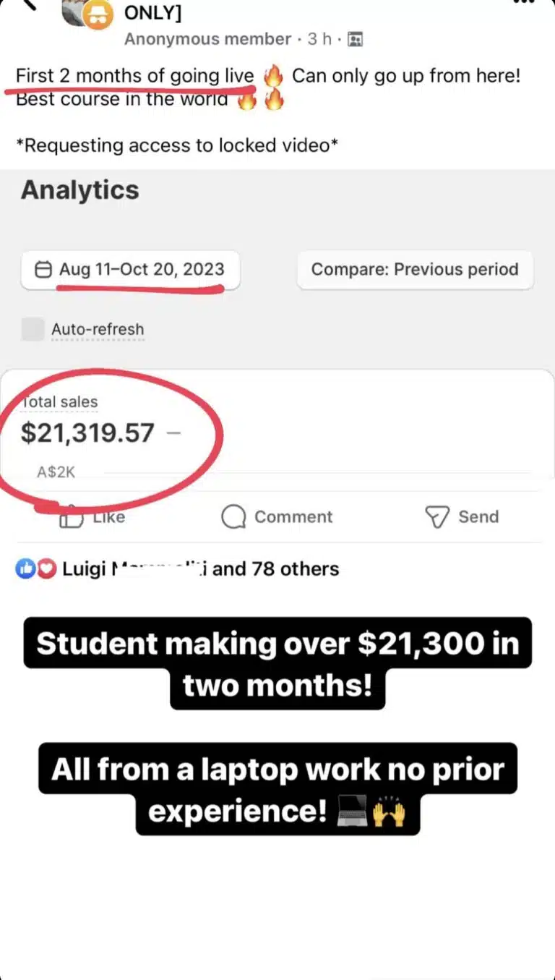This screenshot has width=555, height=980.
Task: Click the Anonymous member name
Action: (x=207, y=39)
